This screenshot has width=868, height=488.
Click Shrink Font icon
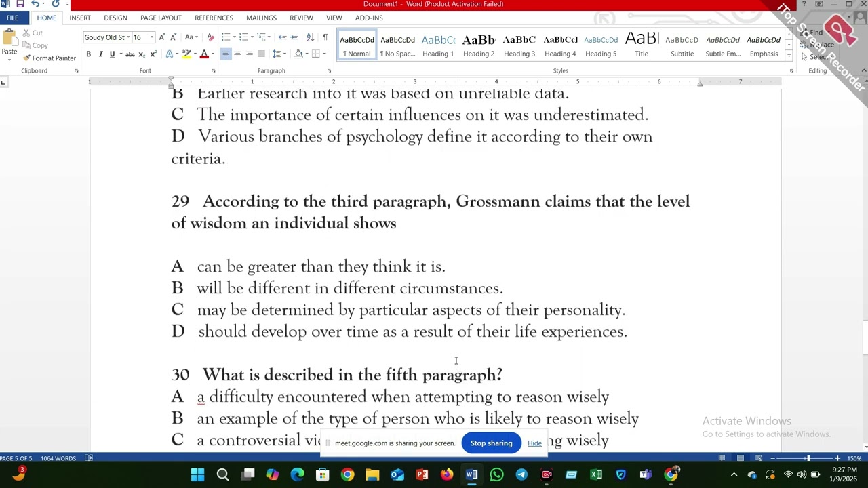pyautogui.click(x=173, y=37)
